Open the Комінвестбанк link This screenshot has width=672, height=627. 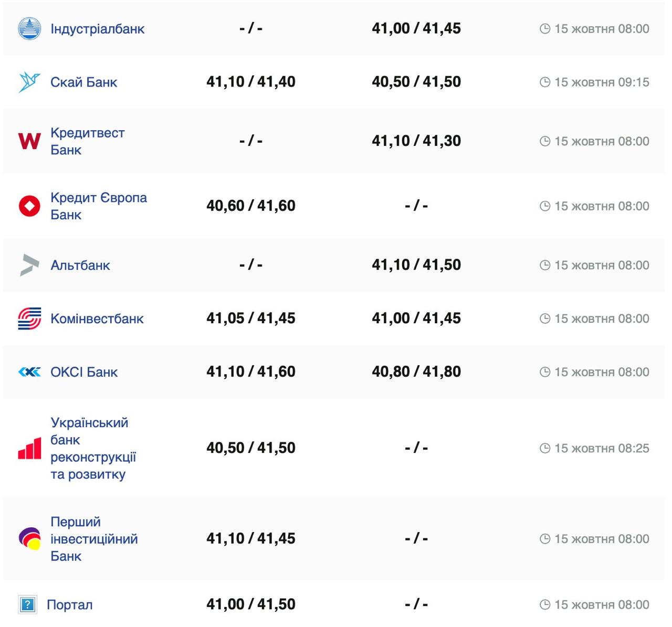97,318
